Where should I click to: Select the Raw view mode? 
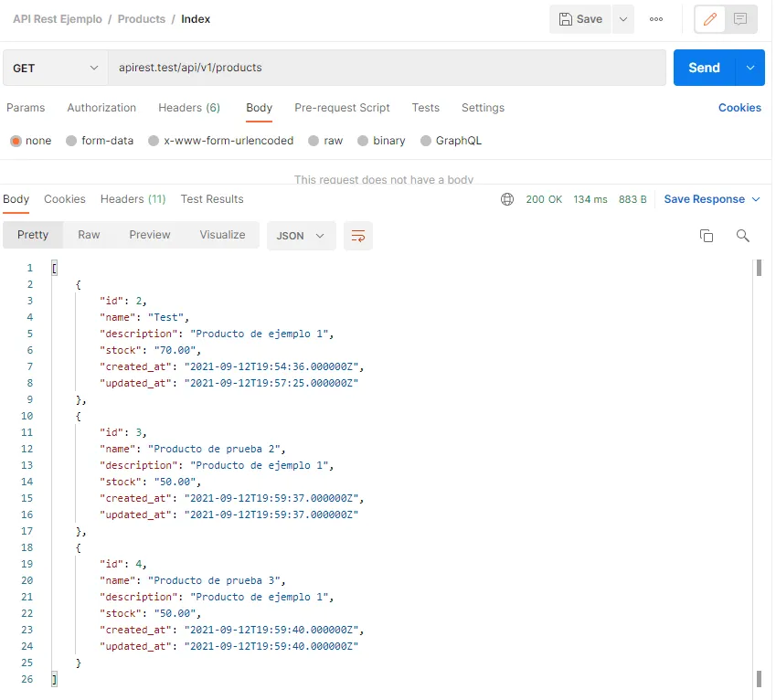click(89, 235)
